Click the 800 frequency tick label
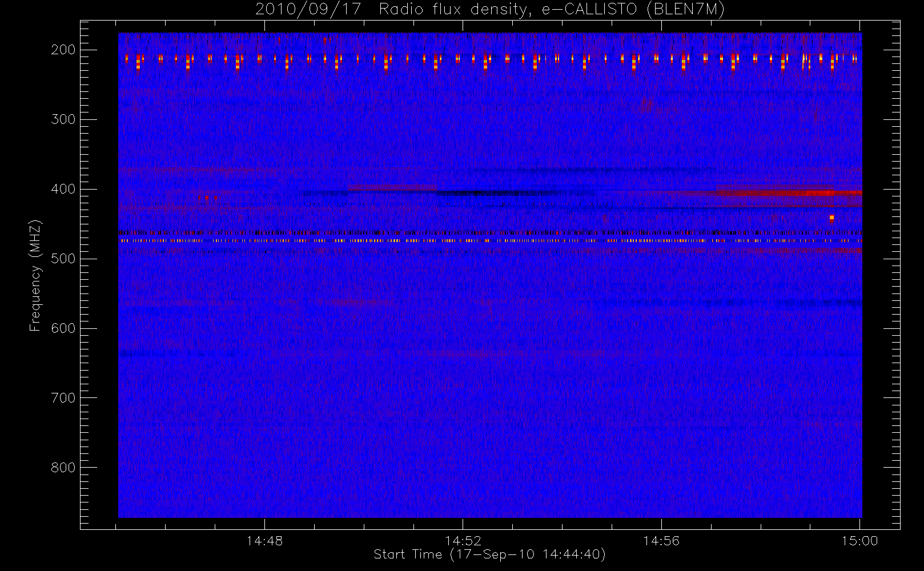This screenshot has height=571, width=924. [x=63, y=468]
